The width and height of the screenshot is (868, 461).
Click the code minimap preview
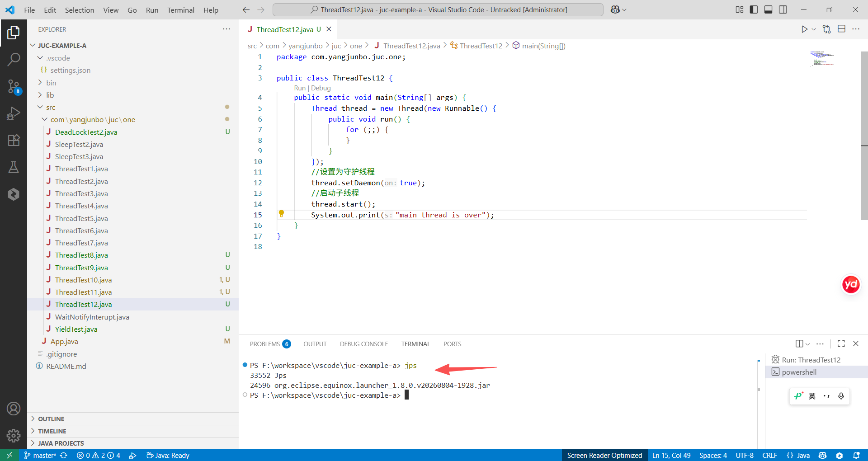coord(822,59)
